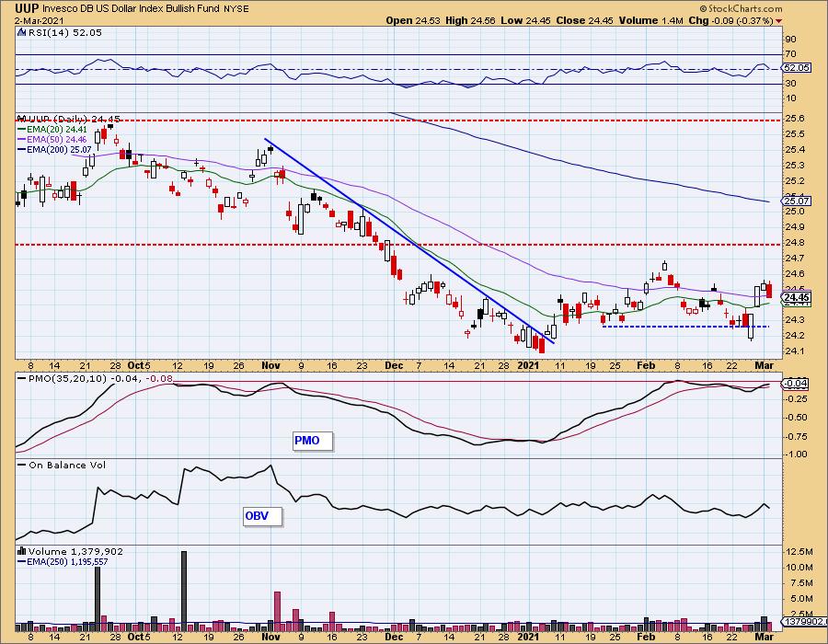Click the 1379902 volume value tag
The image size is (828, 644).
tap(802, 622)
